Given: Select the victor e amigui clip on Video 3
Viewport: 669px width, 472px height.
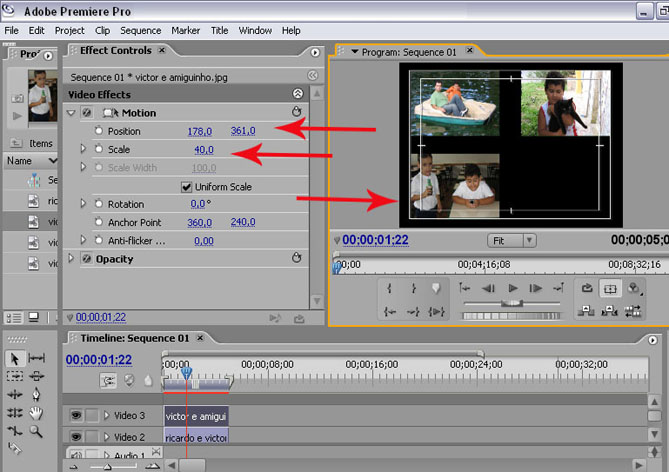Looking at the screenshot, I should [197, 415].
